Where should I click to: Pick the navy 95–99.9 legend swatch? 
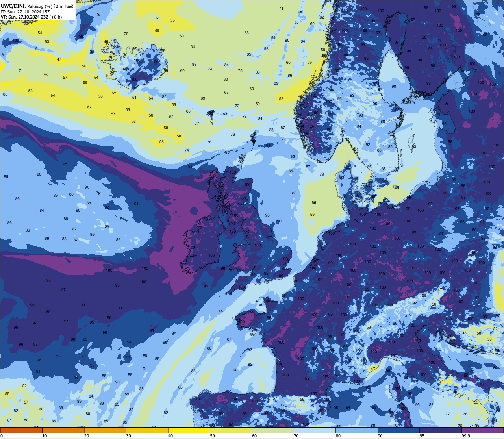(x=441, y=430)
